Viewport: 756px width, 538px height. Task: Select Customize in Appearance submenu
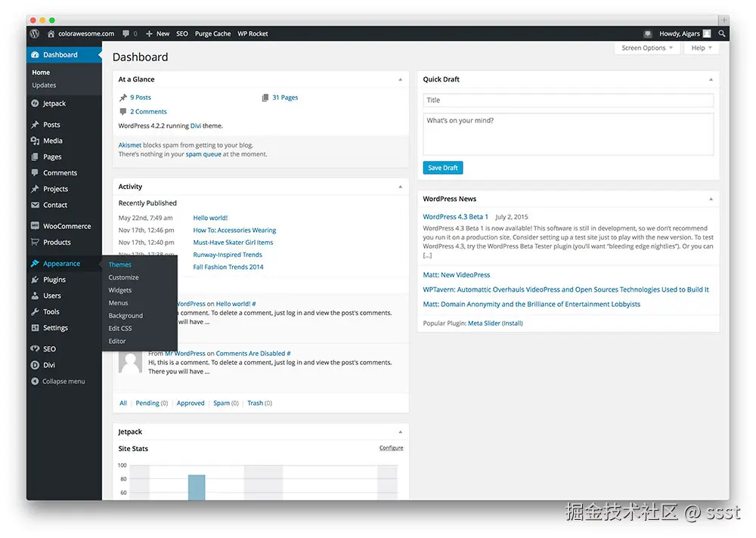coord(123,277)
